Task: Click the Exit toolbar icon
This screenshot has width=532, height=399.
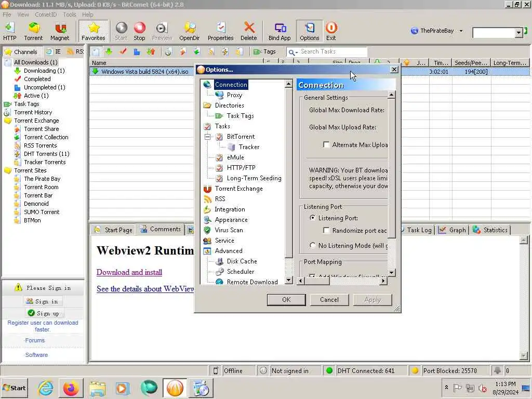Action: 331,31
